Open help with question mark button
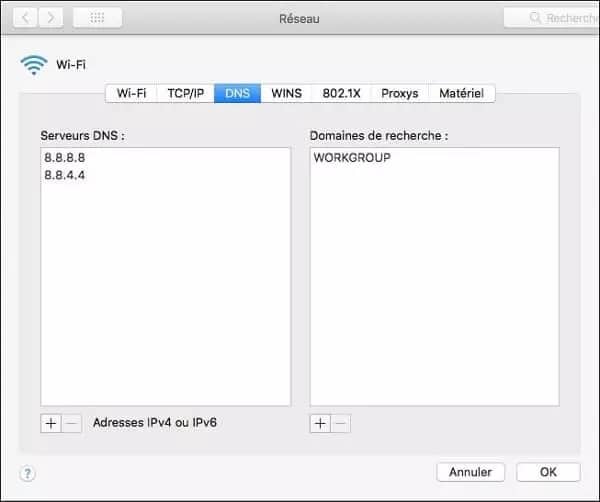Image resolution: width=600 pixels, height=502 pixels. pyautogui.click(x=27, y=473)
